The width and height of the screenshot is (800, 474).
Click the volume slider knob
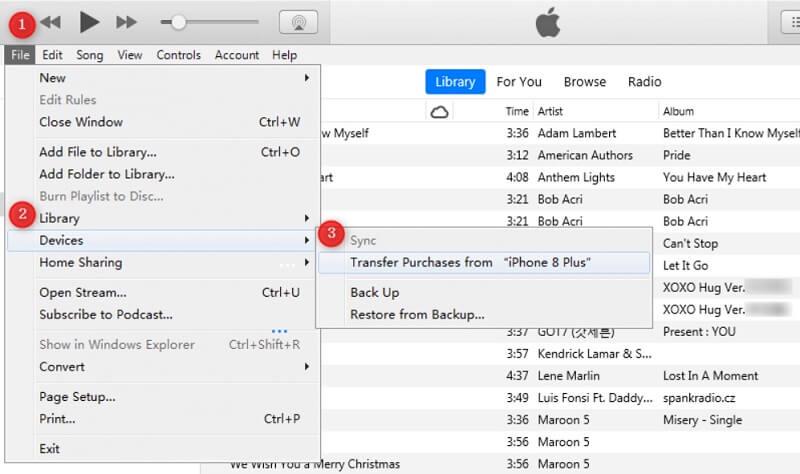(x=178, y=22)
